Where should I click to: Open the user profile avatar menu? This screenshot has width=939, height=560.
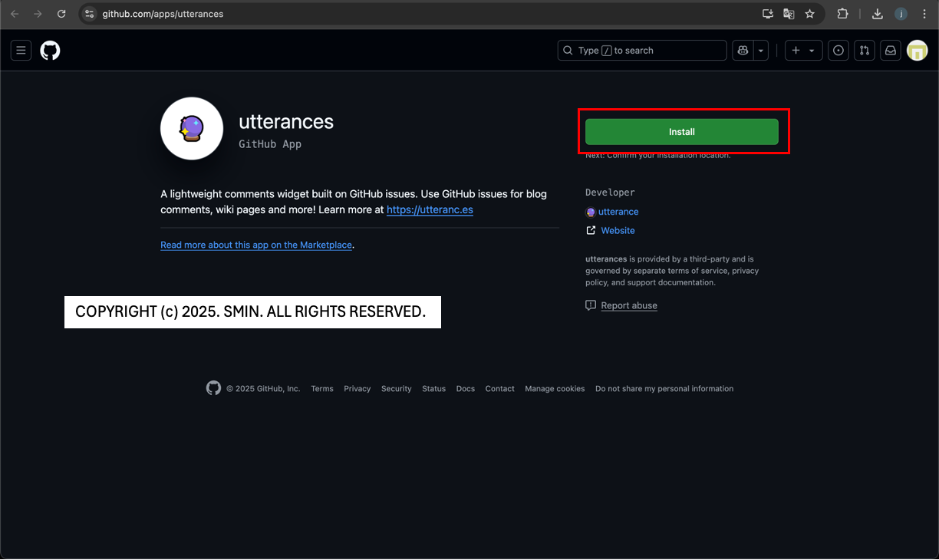[x=918, y=51]
